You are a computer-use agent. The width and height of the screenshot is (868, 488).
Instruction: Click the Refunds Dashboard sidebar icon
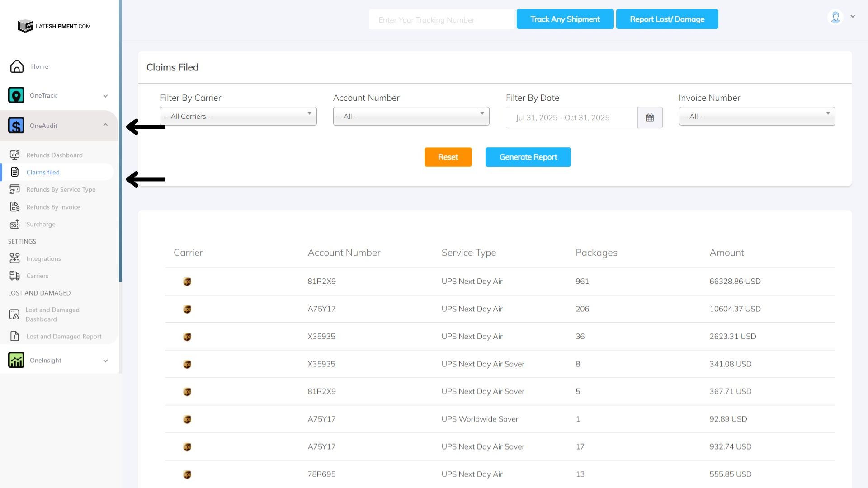(14, 155)
